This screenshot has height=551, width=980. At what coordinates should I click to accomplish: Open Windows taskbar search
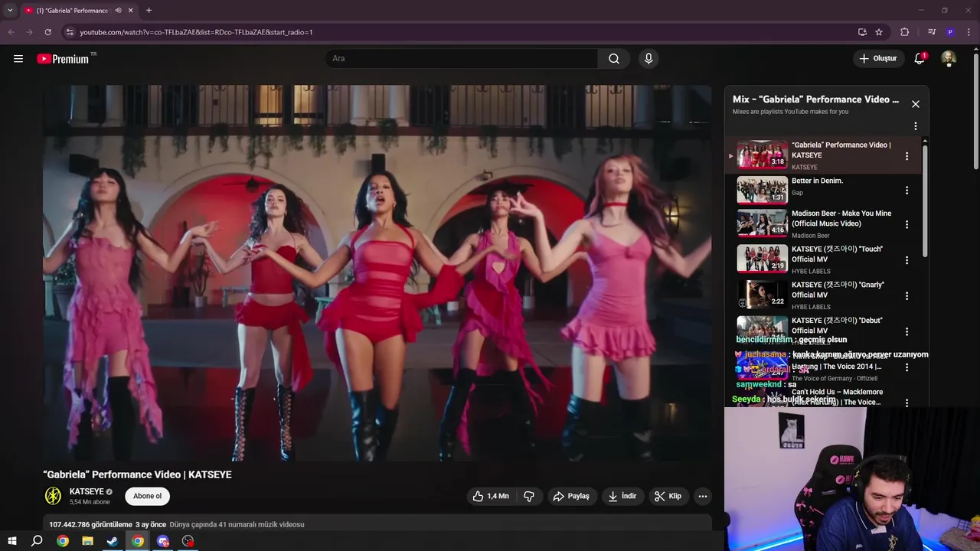37,541
